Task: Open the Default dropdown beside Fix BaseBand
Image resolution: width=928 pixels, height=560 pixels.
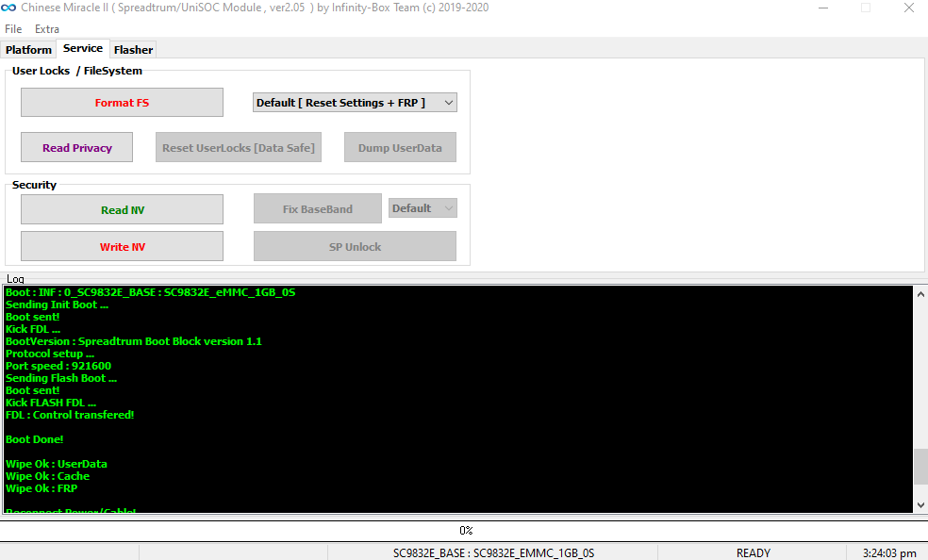Action: pos(423,208)
